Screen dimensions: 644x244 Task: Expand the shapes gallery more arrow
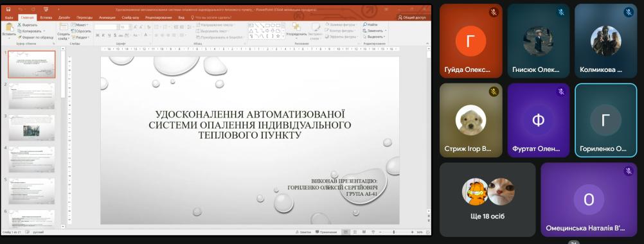pyautogui.click(x=283, y=36)
